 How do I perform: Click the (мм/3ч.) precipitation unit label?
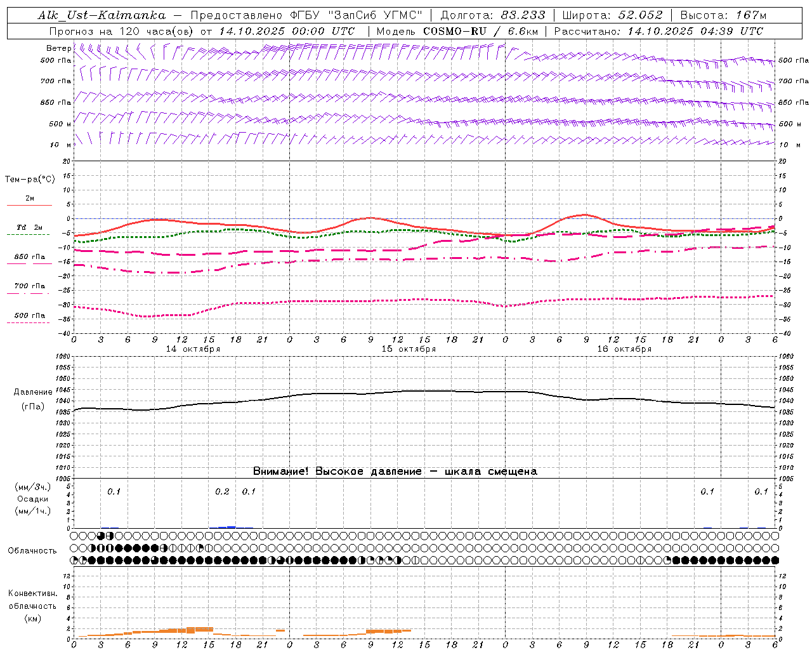tap(33, 487)
